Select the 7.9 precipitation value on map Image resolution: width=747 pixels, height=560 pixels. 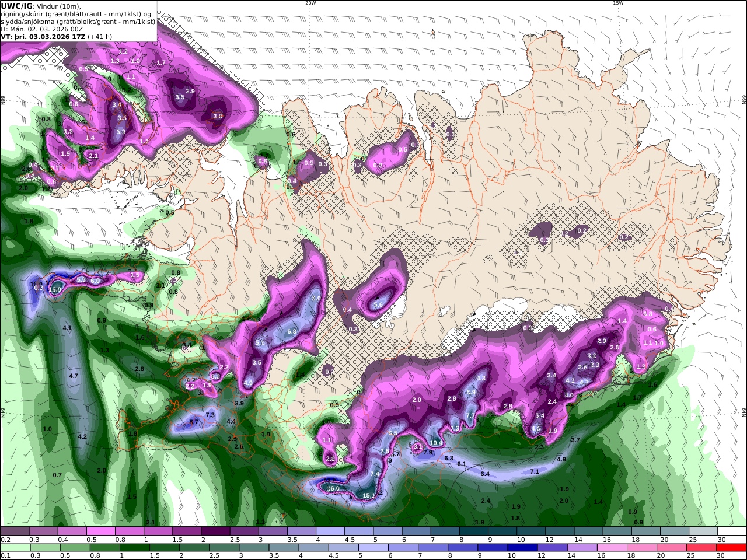428,452
